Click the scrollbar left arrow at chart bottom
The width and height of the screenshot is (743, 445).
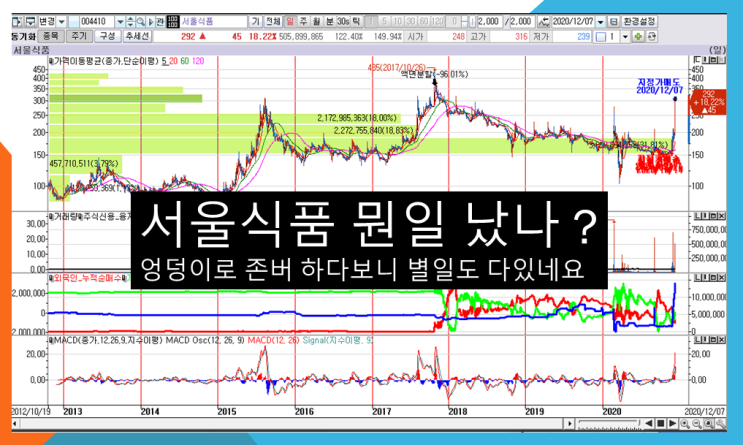[x=16, y=423]
